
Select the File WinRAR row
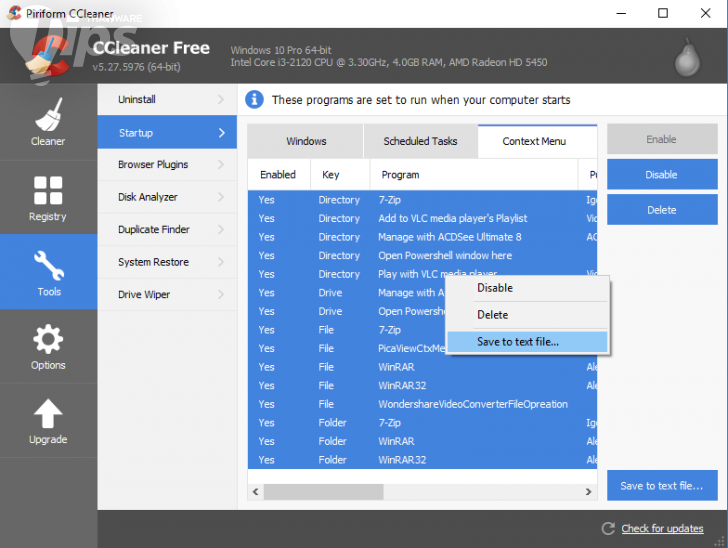[x=422, y=367]
